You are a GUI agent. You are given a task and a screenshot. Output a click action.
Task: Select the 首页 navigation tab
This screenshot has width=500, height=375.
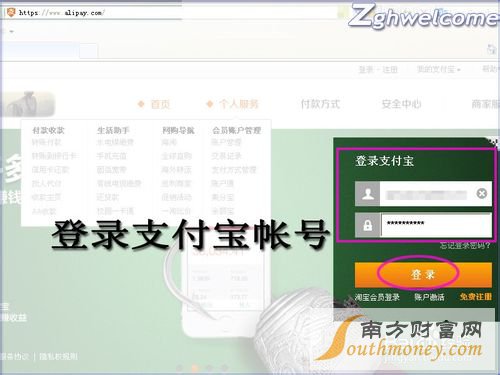click(160, 104)
